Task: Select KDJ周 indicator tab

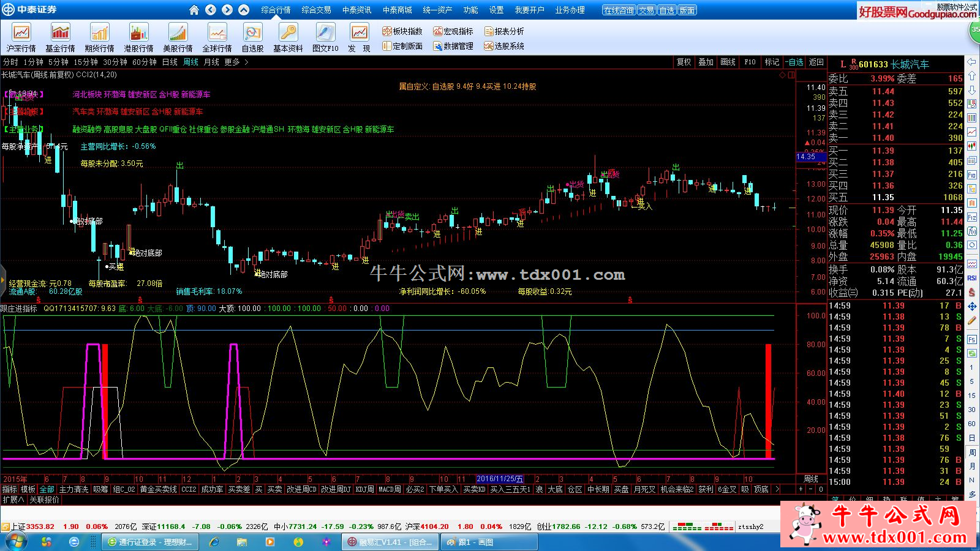Action: click(365, 489)
